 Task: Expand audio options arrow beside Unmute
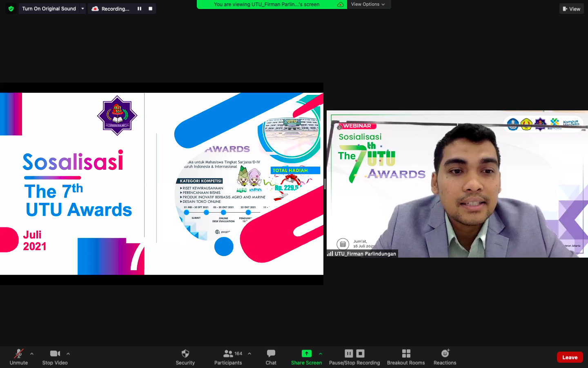click(x=32, y=354)
